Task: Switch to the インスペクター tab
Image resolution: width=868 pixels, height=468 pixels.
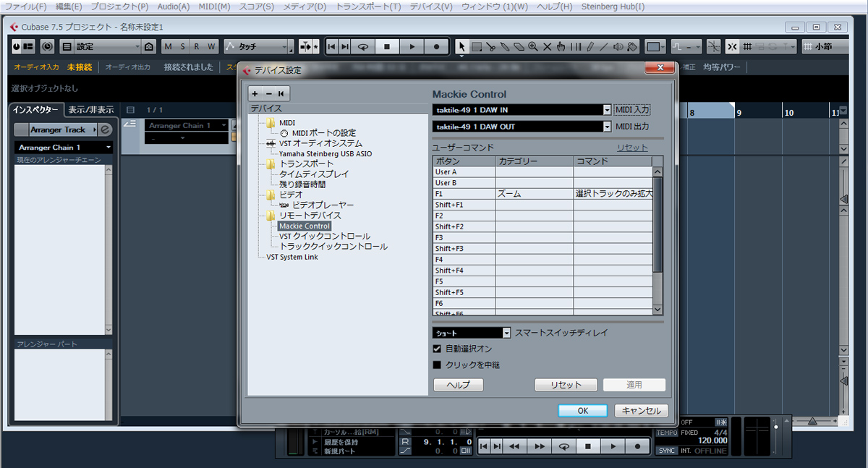Action: (x=35, y=110)
